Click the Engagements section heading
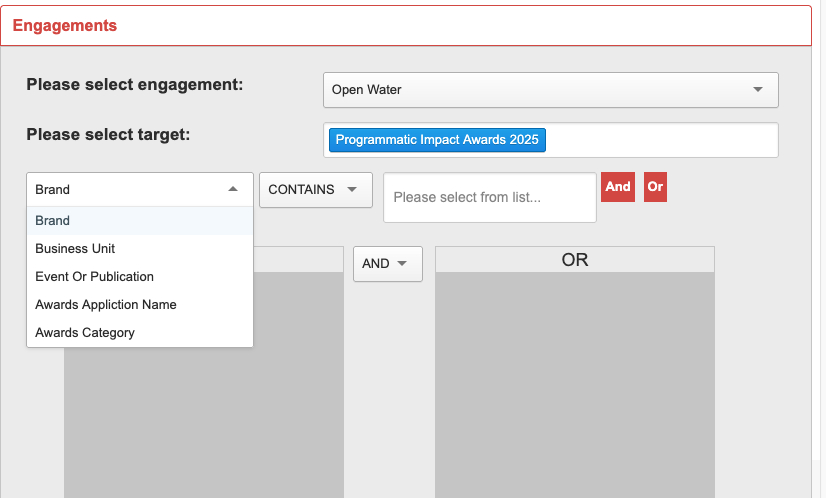Image resolution: width=826 pixels, height=498 pixels. [65, 25]
